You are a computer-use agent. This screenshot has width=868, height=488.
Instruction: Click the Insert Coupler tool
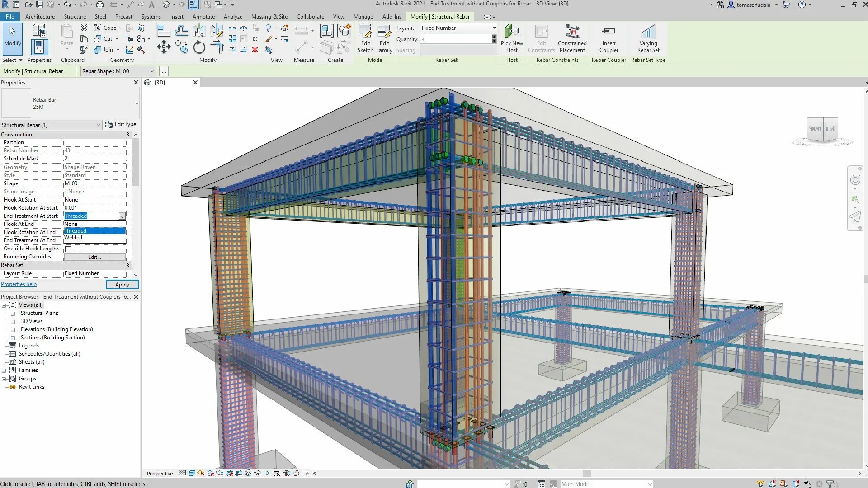coord(609,32)
